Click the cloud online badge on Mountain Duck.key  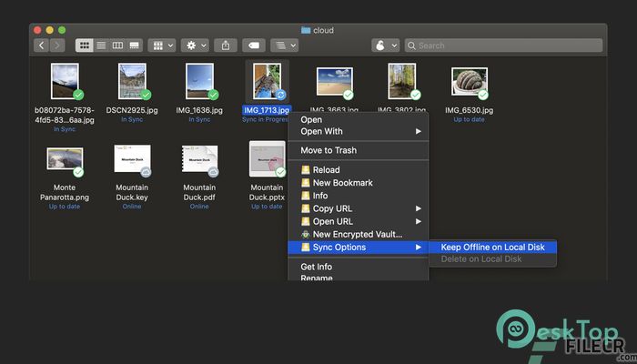tap(146, 172)
